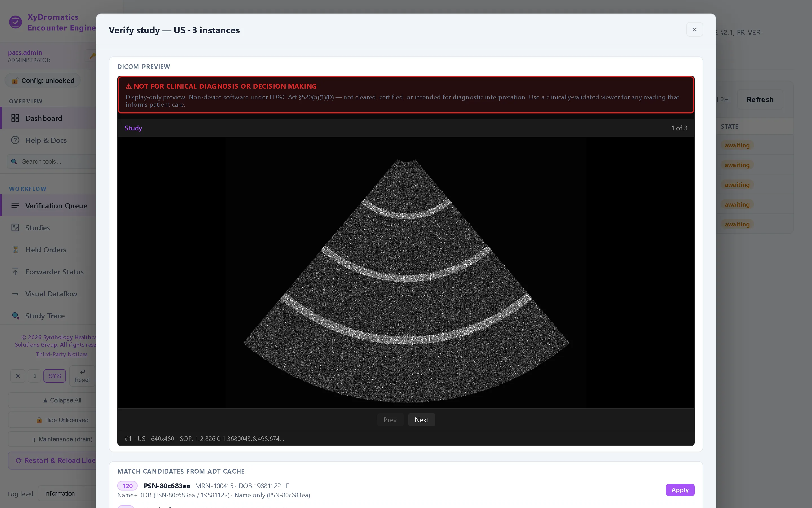Click the lock icon in Config: unlocked
812x508 pixels.
(x=15, y=81)
